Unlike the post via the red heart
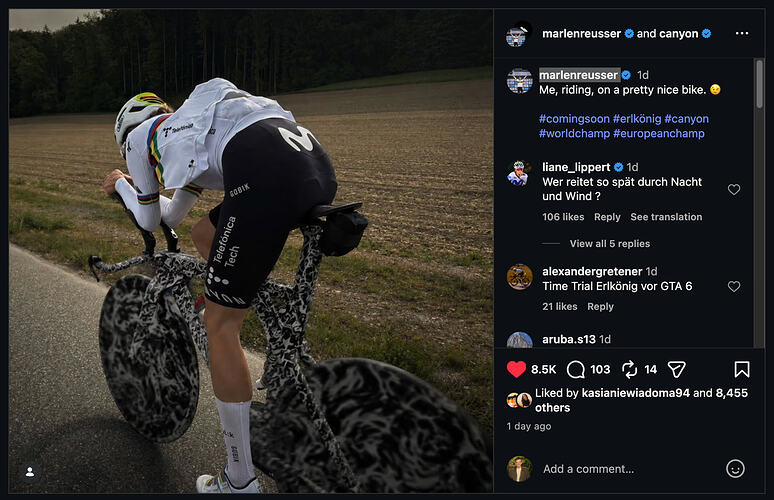Image resolution: width=774 pixels, height=500 pixels. 516,369
